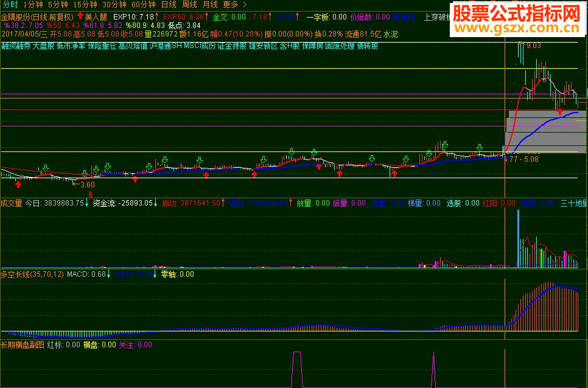Select the 1分钟 period tab
588x388 pixels.
click(x=33, y=4)
